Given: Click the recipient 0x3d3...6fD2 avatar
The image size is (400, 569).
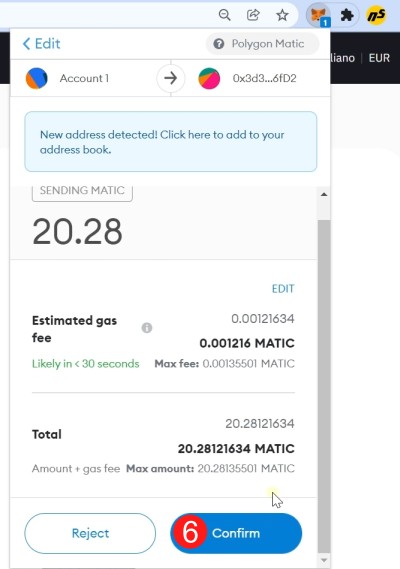Looking at the screenshot, I should coord(209,78).
